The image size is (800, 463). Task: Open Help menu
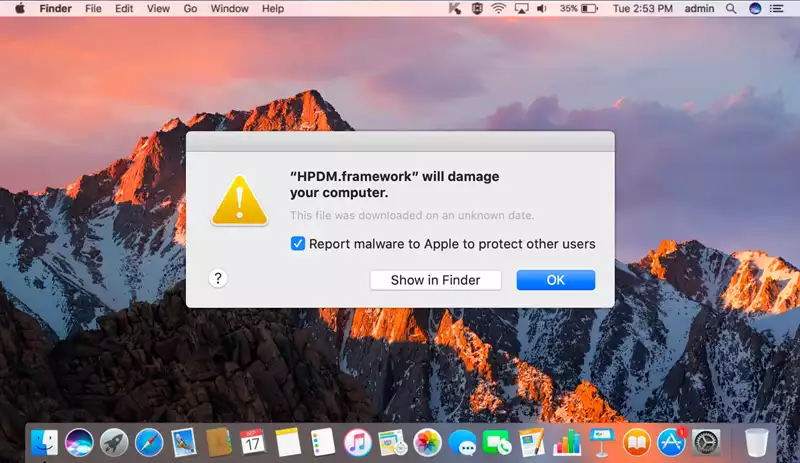point(273,9)
